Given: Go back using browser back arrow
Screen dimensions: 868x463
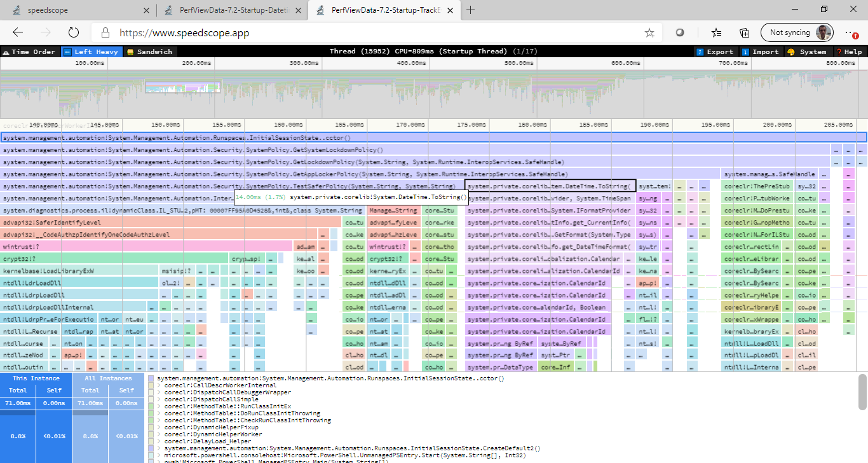Looking at the screenshot, I should [18, 32].
